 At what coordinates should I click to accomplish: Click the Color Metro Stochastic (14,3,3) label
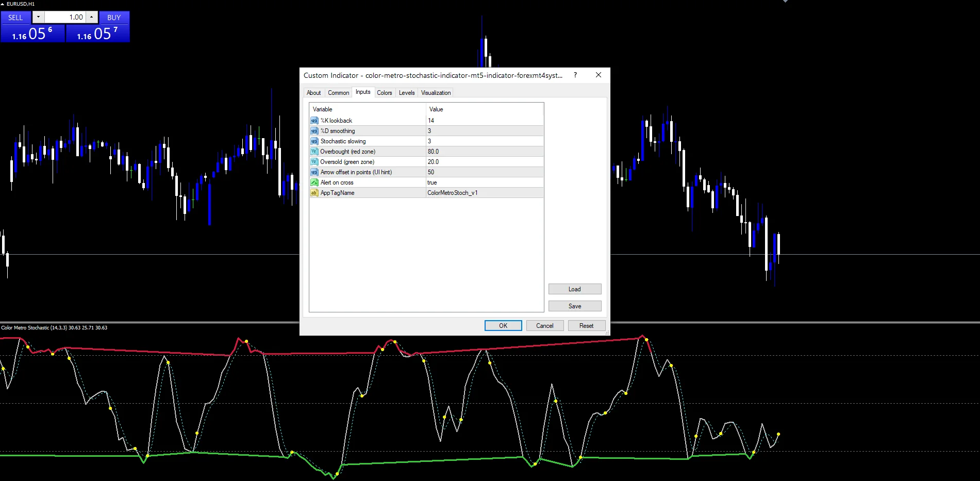[x=54, y=328]
